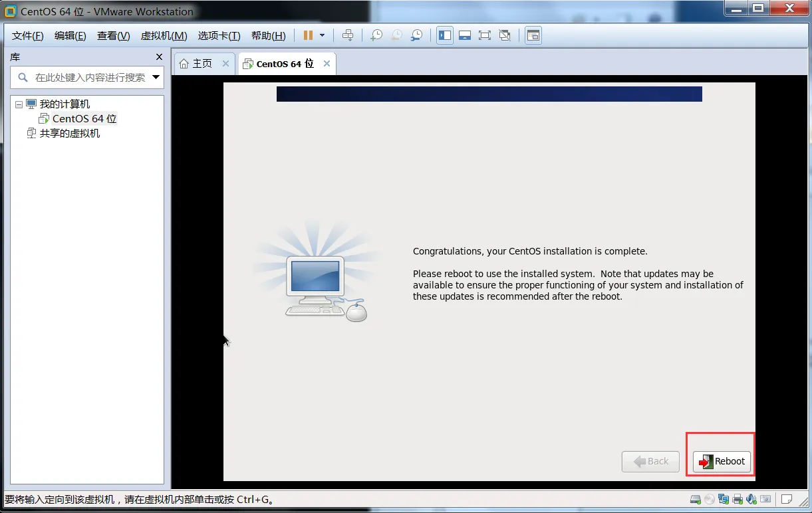Open the 文件(F) menu

28,36
